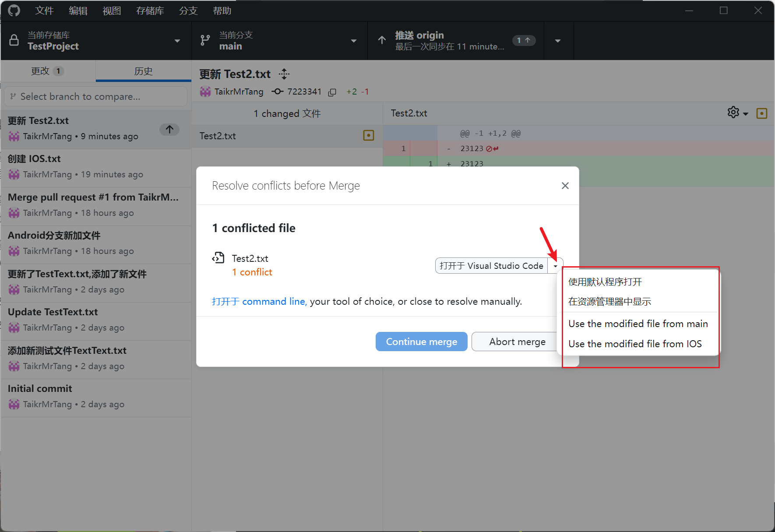Open the 编辑 menu
The width and height of the screenshot is (775, 532).
coord(78,11)
